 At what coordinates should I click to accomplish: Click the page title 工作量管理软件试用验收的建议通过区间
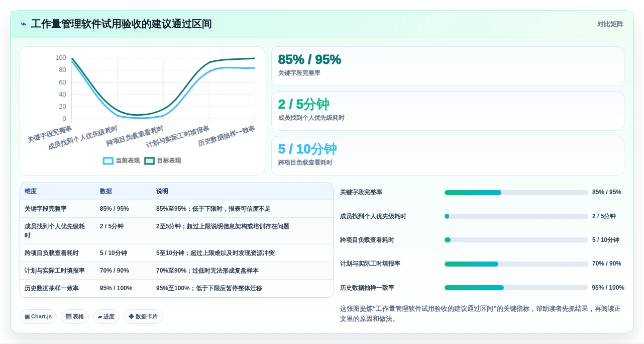pos(121,24)
